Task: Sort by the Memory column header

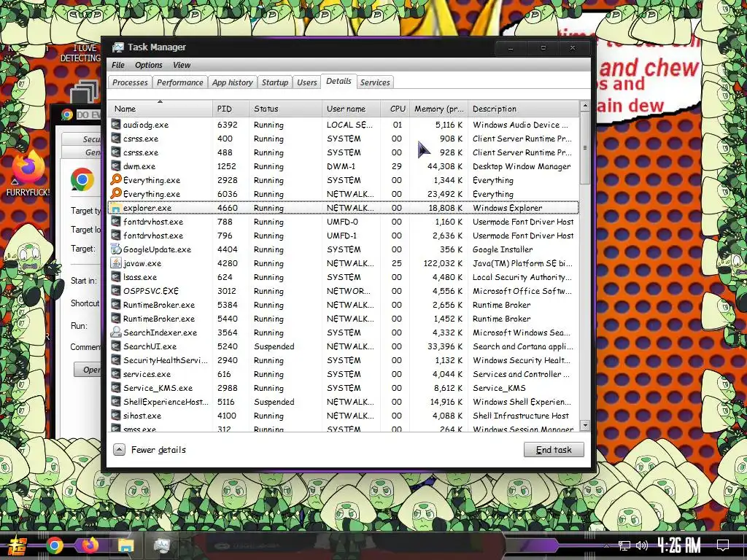Action: pyautogui.click(x=438, y=109)
